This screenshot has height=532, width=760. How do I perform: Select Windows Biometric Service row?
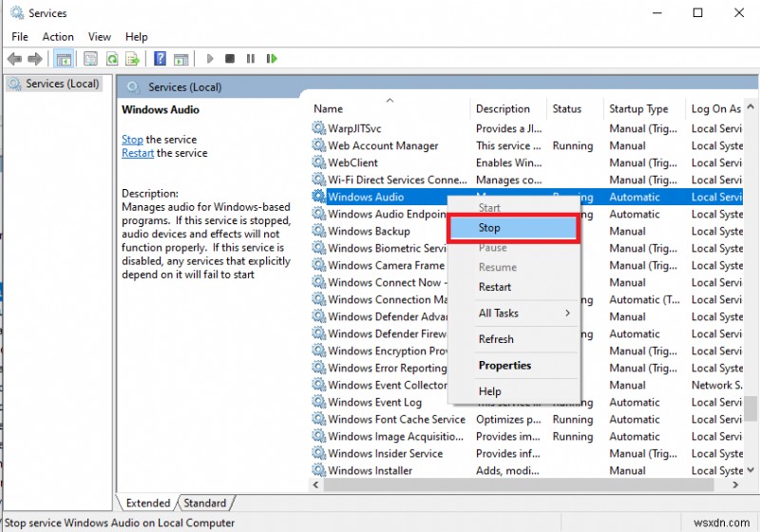[526, 248]
